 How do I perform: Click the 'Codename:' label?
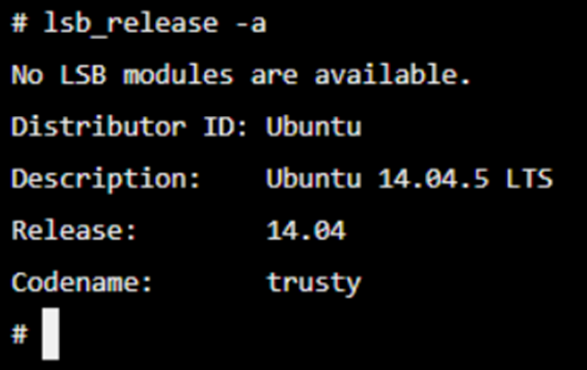click(82, 282)
